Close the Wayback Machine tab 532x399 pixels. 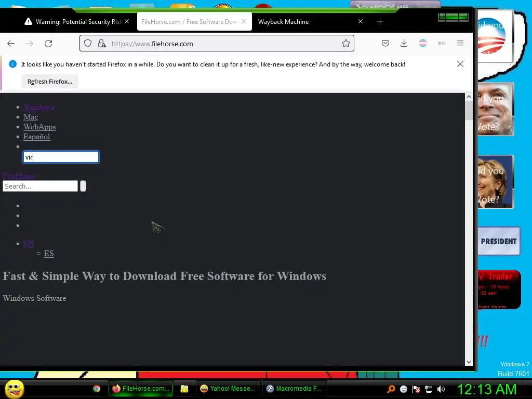[361, 21]
